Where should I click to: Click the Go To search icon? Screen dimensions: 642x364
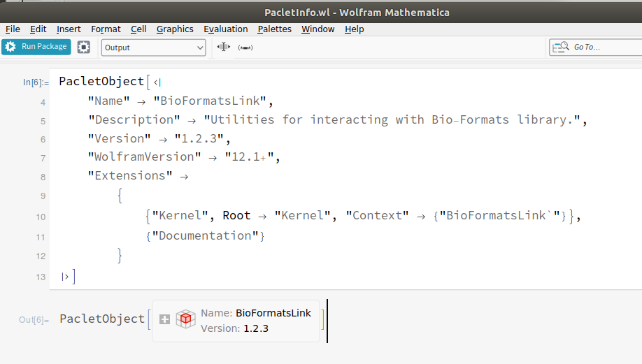pyautogui.click(x=560, y=47)
